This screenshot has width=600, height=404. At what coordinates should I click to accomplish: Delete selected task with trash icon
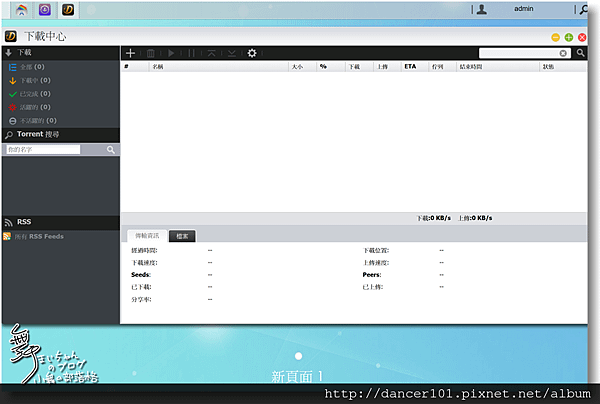pyautogui.click(x=151, y=53)
